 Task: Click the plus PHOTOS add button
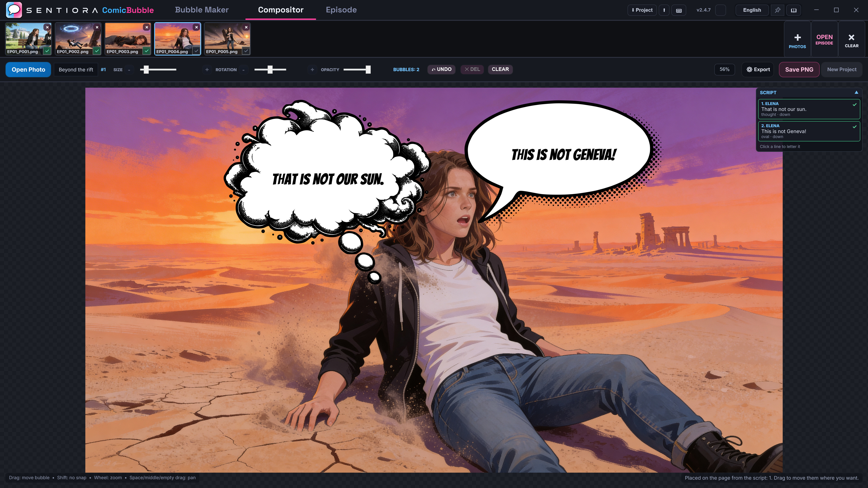[797, 39]
